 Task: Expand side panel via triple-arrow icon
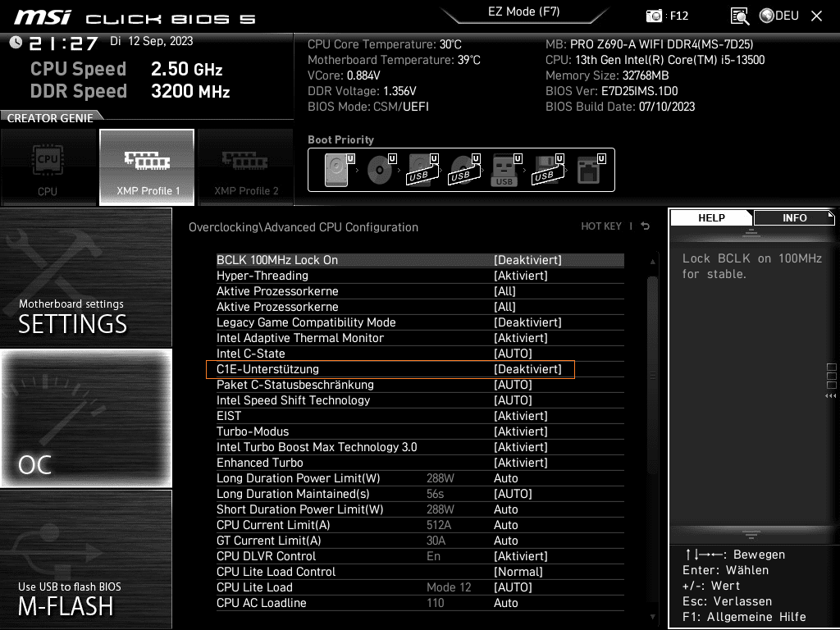pyautogui.click(x=830, y=396)
